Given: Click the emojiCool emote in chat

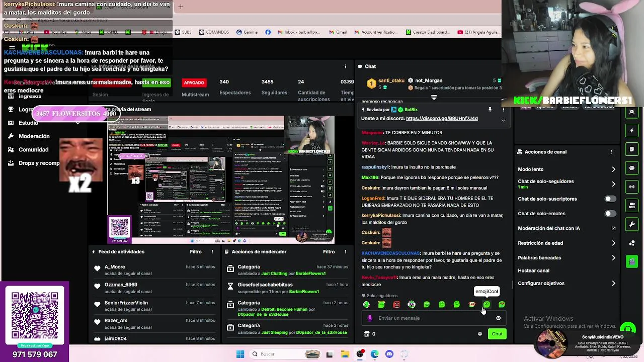Looking at the screenshot, I should 487,304.
